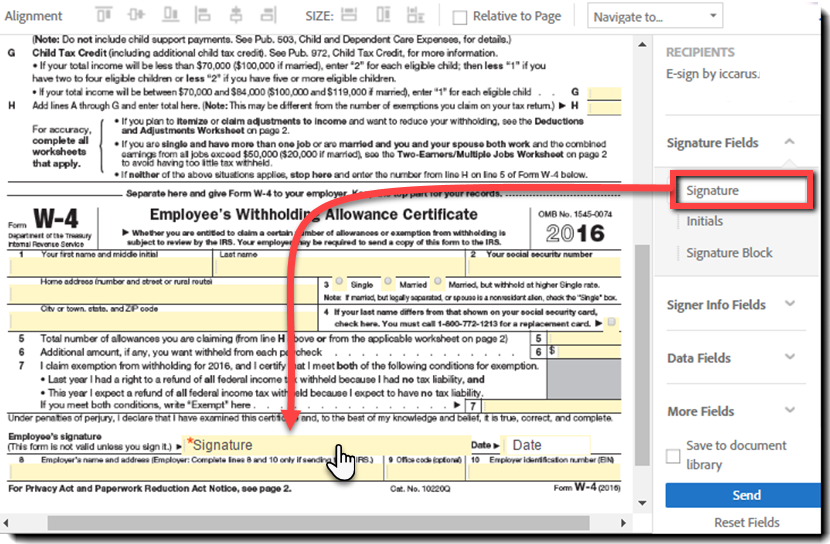Viewport: 830px width, 544px height.
Task: Click the Alignment label in toolbar
Action: (x=33, y=16)
